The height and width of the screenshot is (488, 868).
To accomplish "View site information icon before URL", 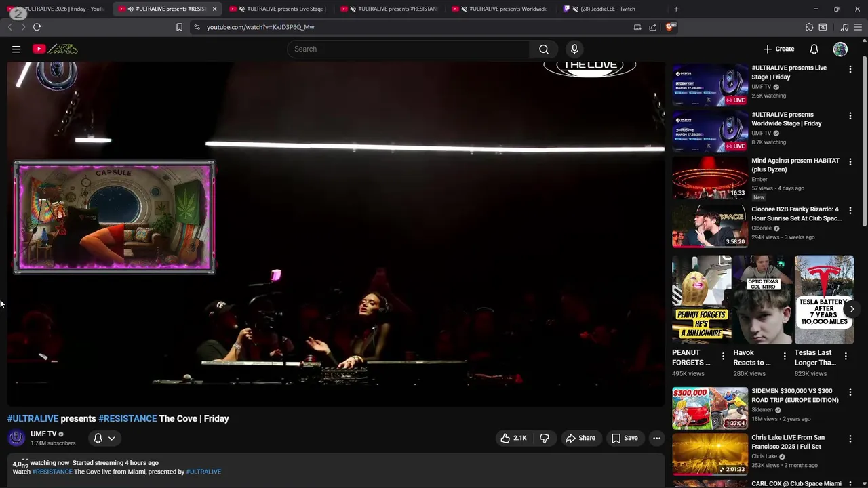I will (x=197, y=27).
